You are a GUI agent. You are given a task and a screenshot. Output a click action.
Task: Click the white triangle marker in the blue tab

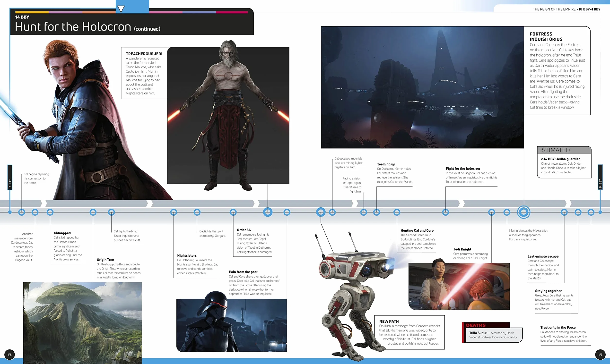point(121,9)
